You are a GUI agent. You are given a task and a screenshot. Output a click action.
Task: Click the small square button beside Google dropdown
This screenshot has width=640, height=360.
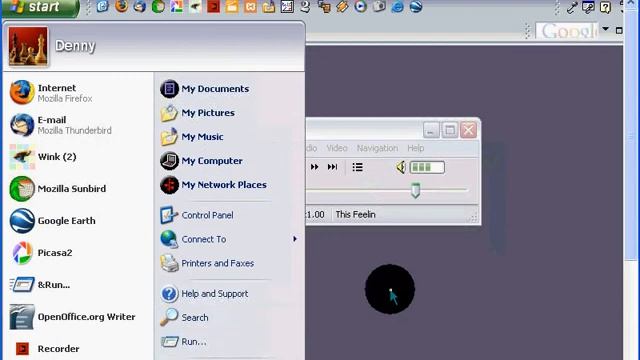point(619,31)
